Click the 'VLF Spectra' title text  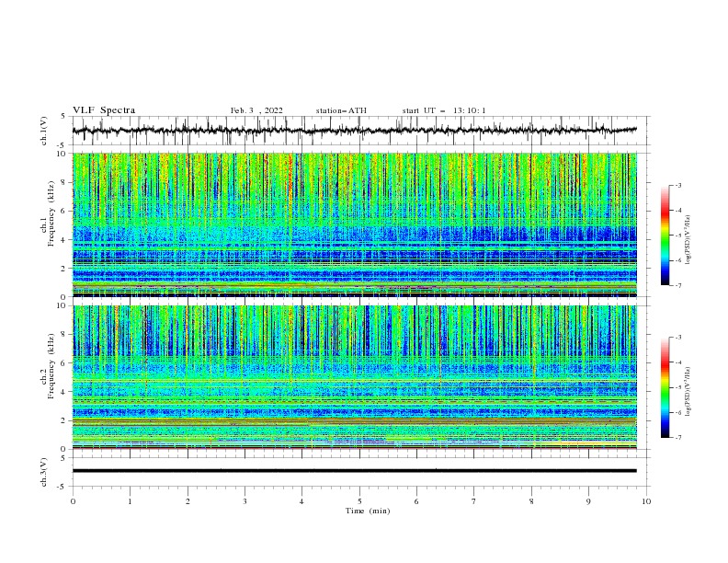pos(104,110)
